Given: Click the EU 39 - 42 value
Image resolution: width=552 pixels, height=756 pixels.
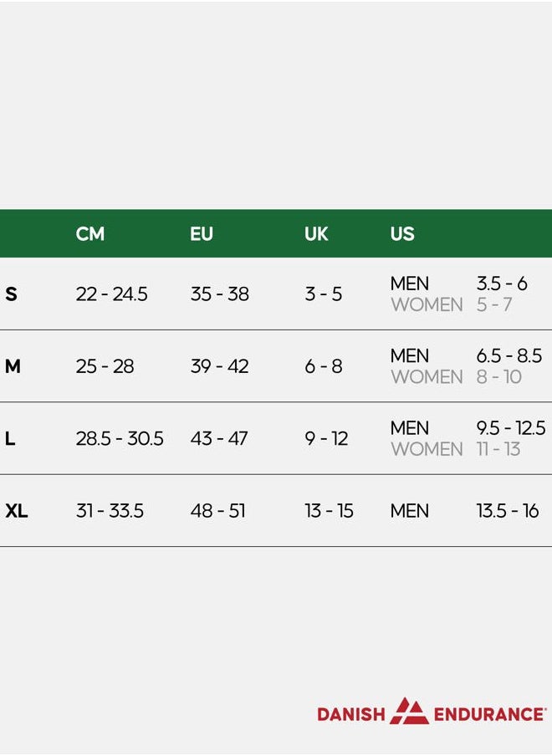Looking at the screenshot, I should click(219, 366).
